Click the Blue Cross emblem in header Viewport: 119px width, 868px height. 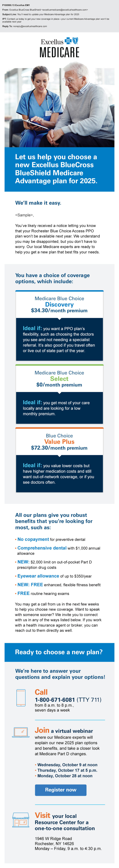[68, 41]
